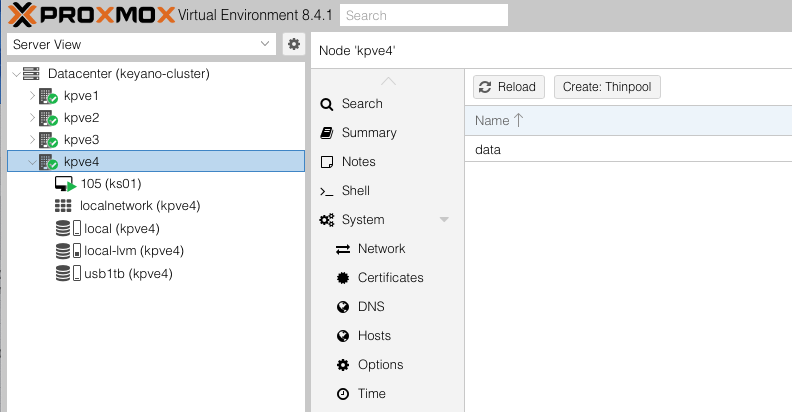Open the DNS submenu item
792x412 pixels.
click(371, 306)
